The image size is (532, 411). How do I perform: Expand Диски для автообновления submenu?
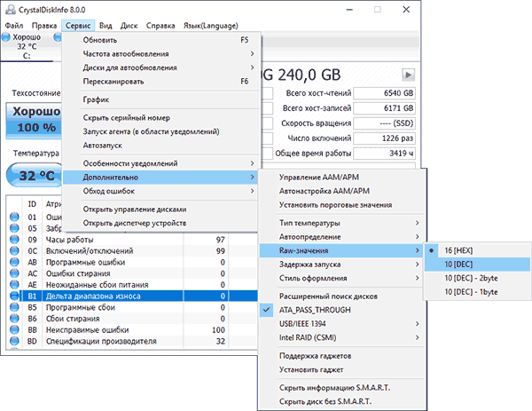161,67
